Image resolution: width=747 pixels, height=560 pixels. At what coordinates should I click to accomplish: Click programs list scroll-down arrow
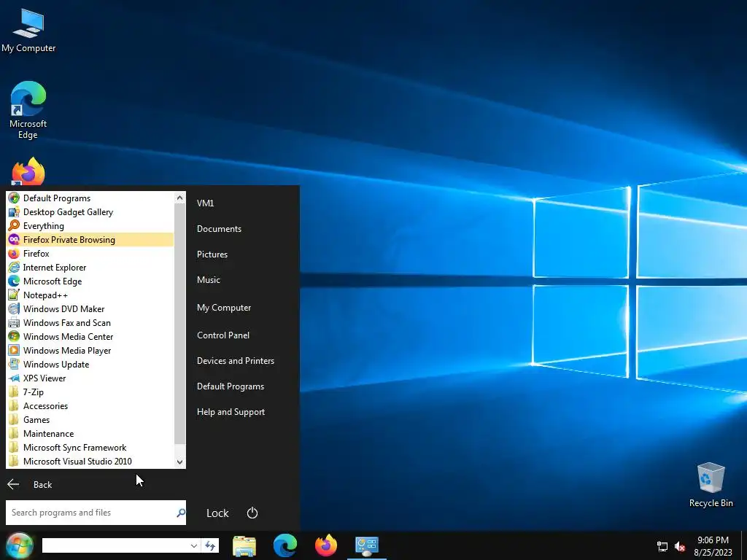coord(179,462)
